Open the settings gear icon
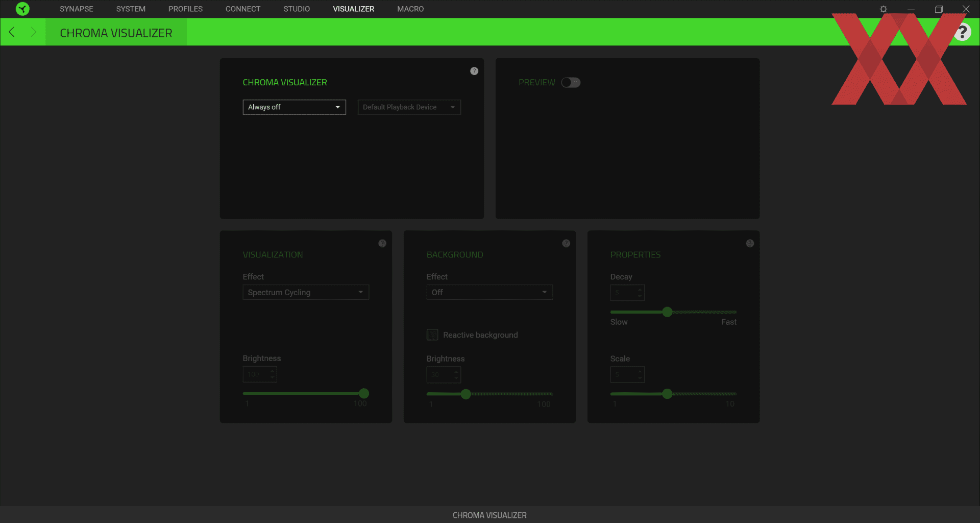Image resolution: width=980 pixels, height=523 pixels. point(884,9)
